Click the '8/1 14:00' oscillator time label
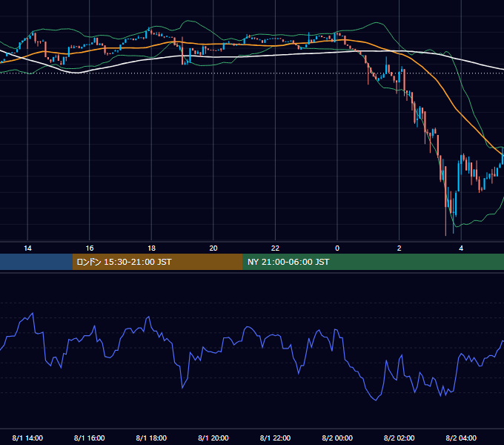This screenshot has width=504, height=445. click(27, 438)
